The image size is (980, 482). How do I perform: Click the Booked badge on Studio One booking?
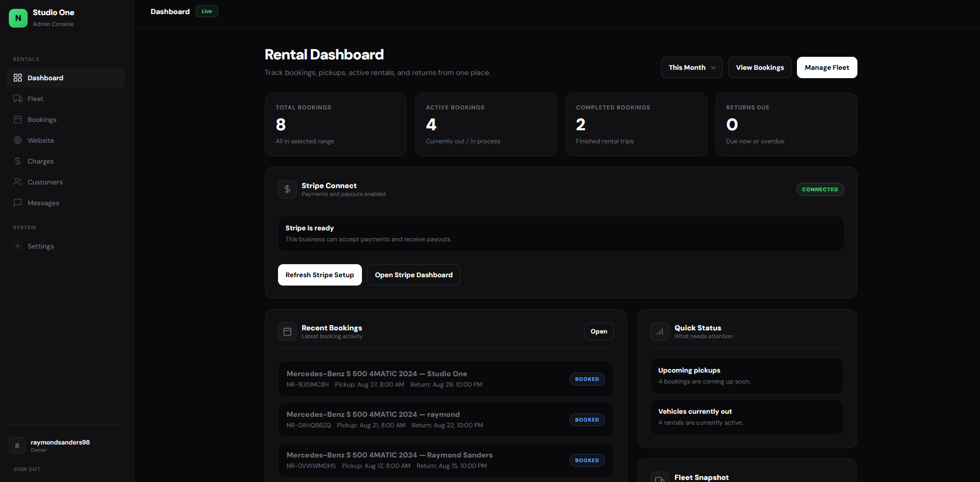coord(587,379)
